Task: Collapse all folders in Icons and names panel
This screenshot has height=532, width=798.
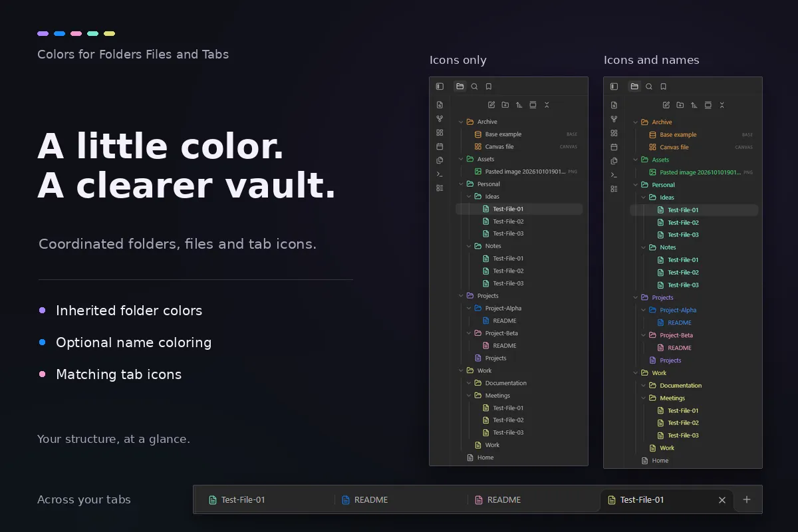Action: [x=722, y=105]
